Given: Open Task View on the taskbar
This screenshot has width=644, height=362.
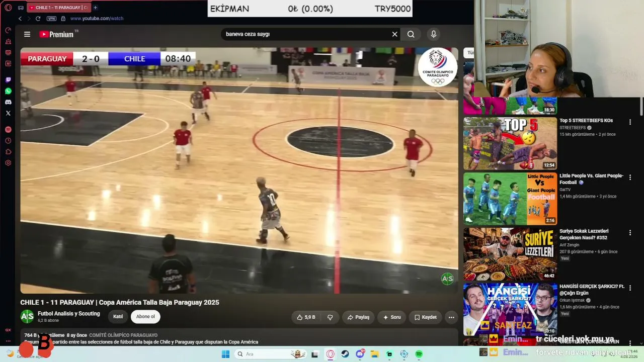Looking at the screenshot, I should click(315, 354).
